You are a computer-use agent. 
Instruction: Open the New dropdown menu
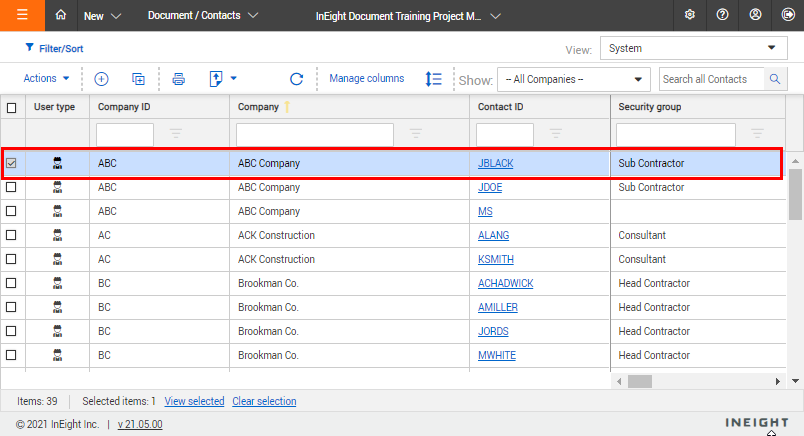[x=102, y=16]
